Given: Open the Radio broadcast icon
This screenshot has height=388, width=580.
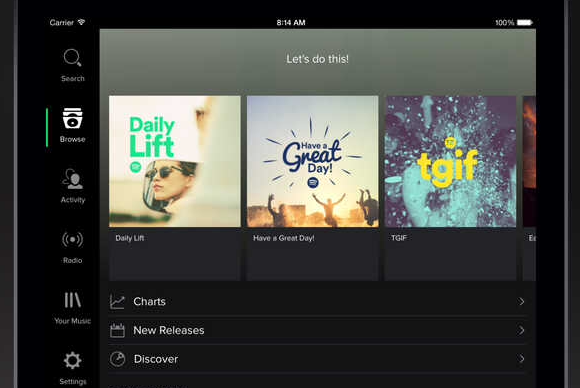Looking at the screenshot, I should click(72, 240).
